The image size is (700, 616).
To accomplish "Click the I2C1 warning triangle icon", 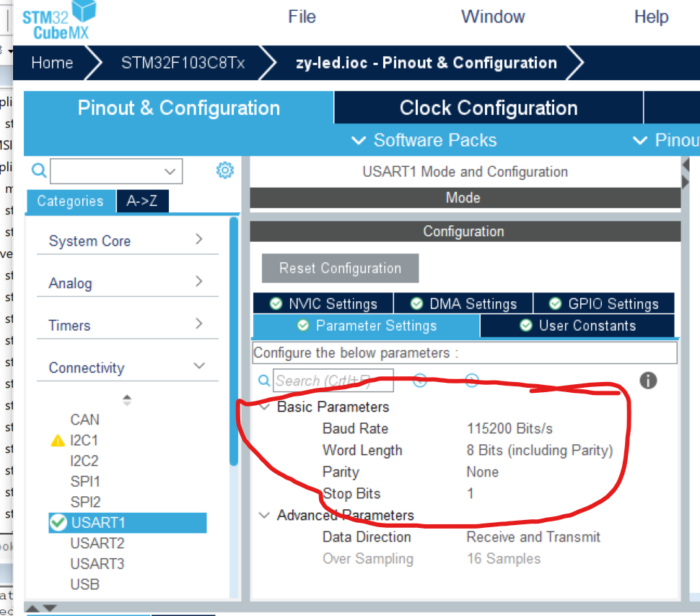I will coord(58,441).
